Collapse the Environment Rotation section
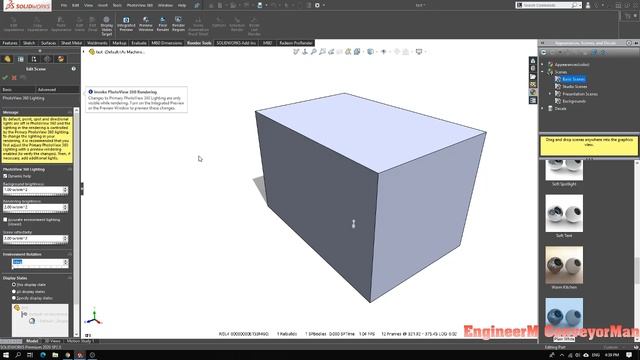This screenshot has width=640, height=360. (69, 254)
